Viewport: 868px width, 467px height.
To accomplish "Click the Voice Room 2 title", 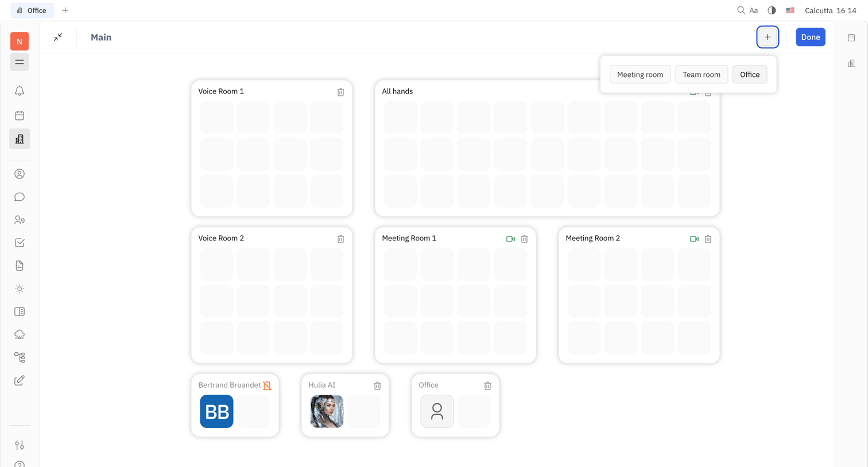I will click(221, 238).
